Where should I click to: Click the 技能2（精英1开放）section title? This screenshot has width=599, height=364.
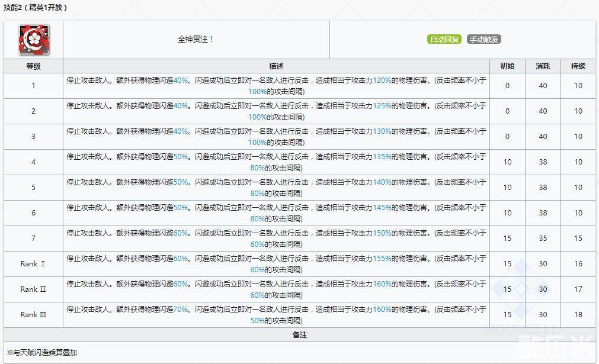point(36,8)
